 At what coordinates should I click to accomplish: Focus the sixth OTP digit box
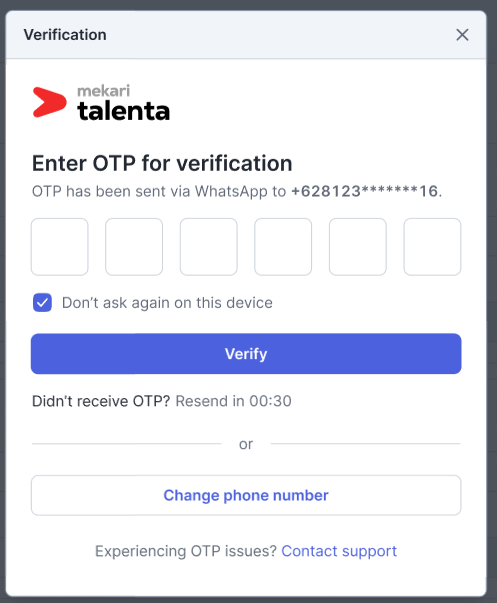coord(432,247)
